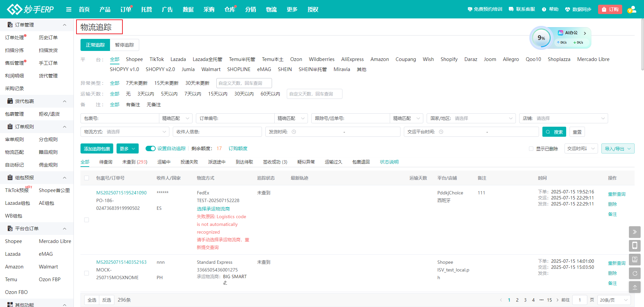Click the red 订购 button
This screenshot has width=644, height=307.
click(610, 9)
